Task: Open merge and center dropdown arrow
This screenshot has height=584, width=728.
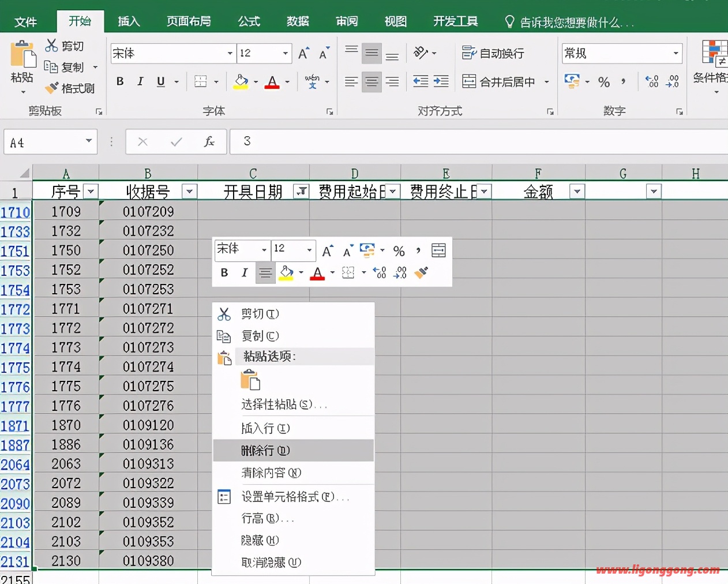Action: coord(546,81)
